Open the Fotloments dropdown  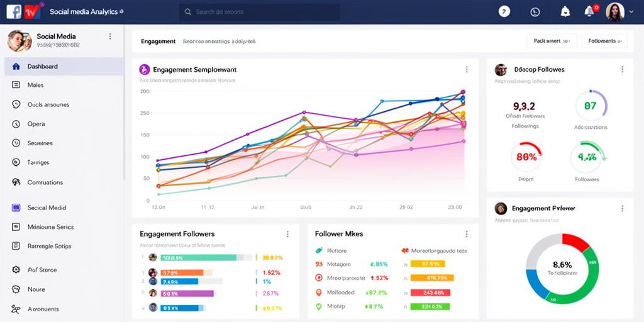pyautogui.click(x=604, y=41)
